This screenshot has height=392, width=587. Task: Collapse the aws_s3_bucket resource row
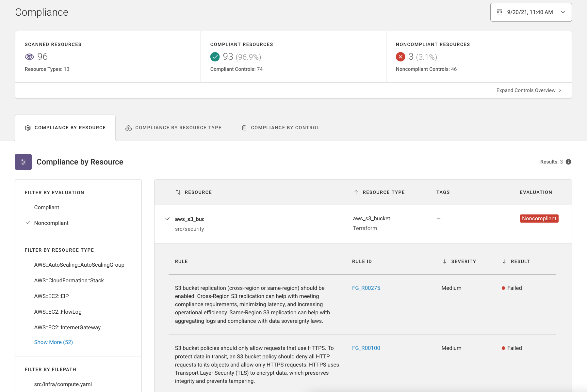tap(167, 219)
